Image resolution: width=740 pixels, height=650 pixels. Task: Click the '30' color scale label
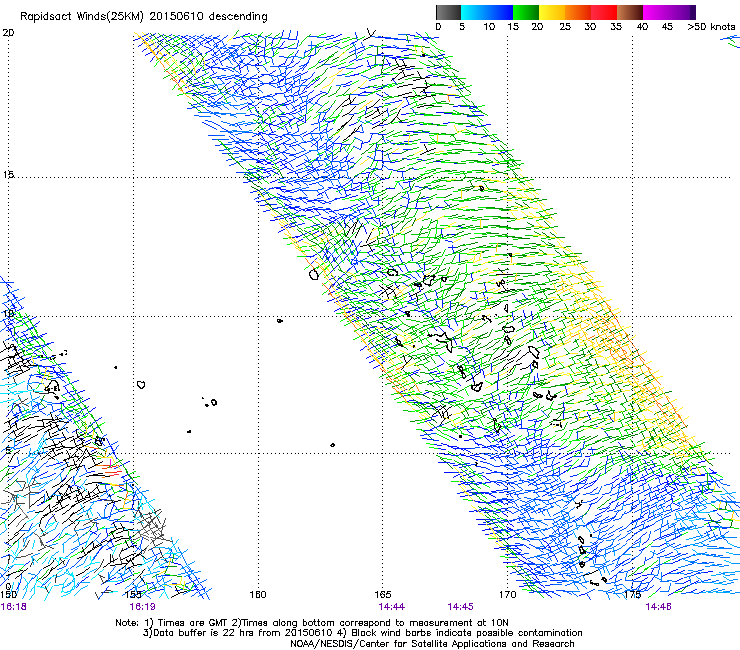coord(590,27)
